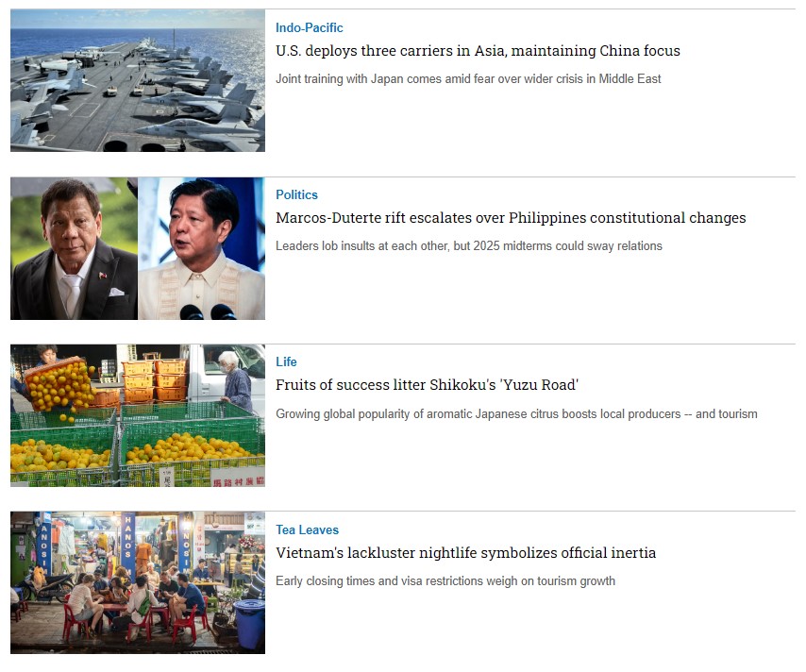The width and height of the screenshot is (806, 672).
Task: Click the yuzu fruit crates photo
Action: click(x=138, y=415)
